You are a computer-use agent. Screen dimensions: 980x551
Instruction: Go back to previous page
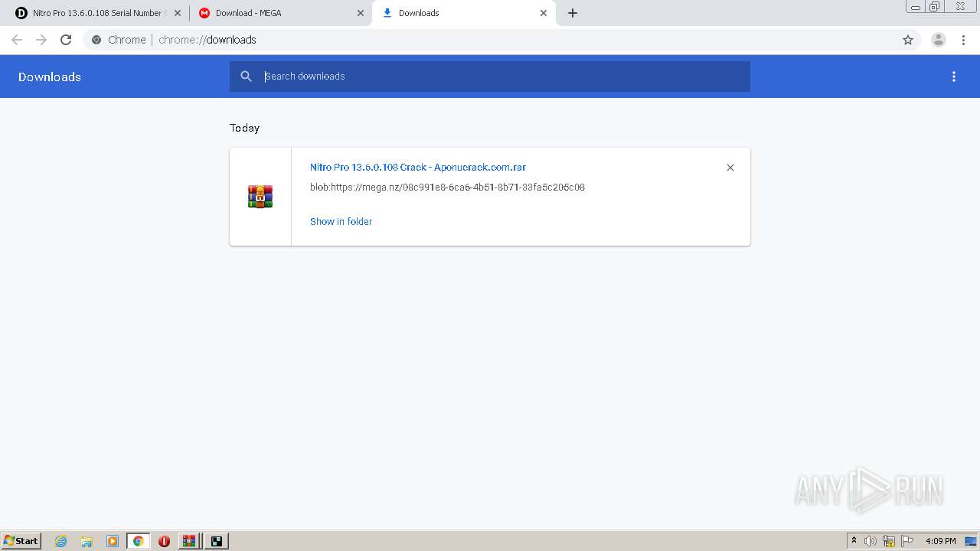[x=17, y=40]
